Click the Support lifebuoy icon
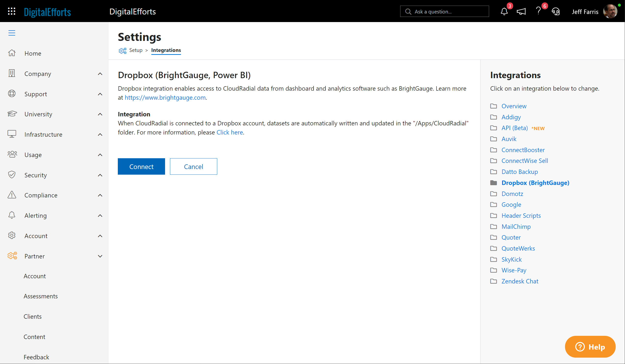 12,94
